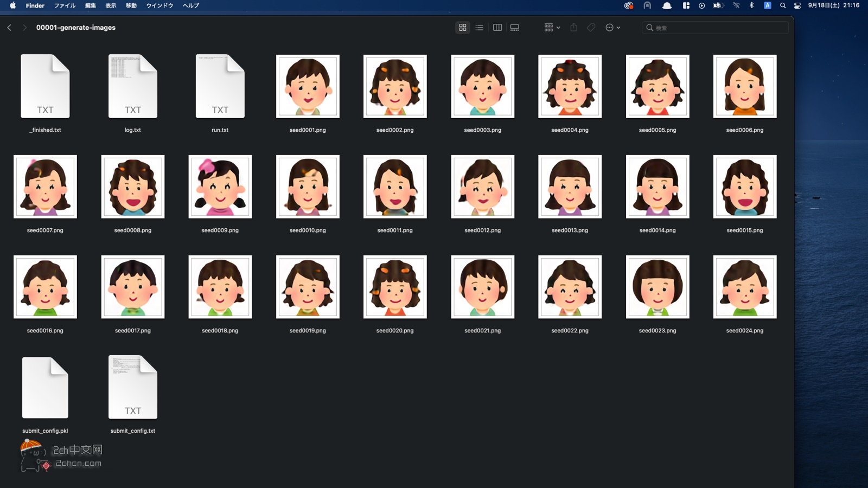868x488 pixels.
Task: Select the seed0017.png thumbnail
Action: pyautogui.click(x=133, y=287)
